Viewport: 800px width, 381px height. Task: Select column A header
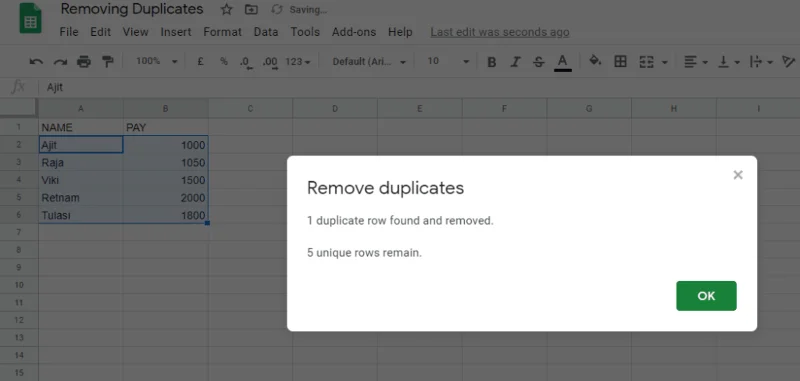coord(81,109)
